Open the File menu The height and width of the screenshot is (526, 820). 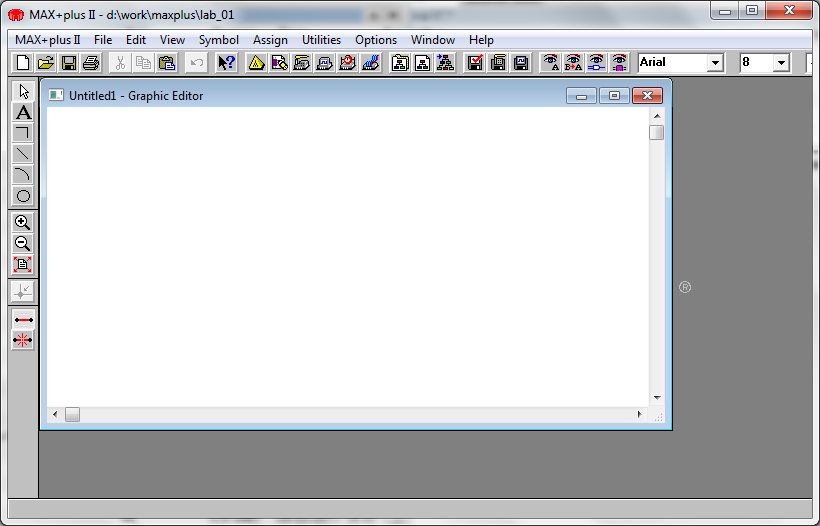pyautogui.click(x=103, y=40)
